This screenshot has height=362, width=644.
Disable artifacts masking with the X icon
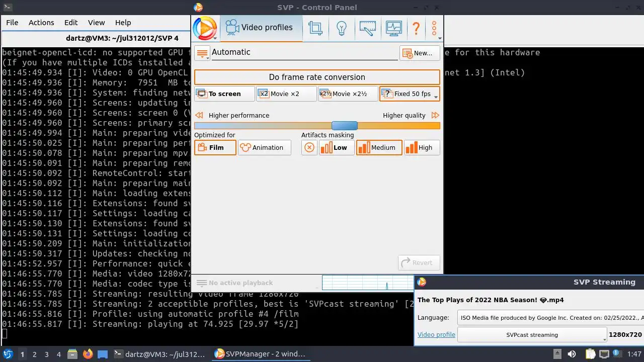[309, 147]
